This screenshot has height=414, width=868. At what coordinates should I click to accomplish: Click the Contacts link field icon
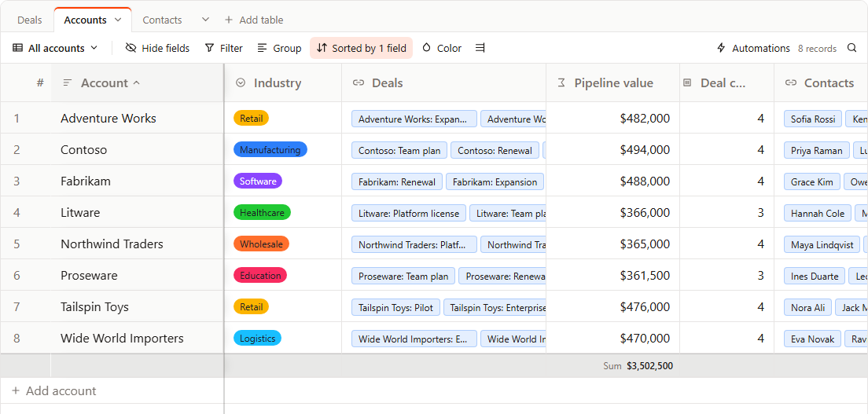[791, 83]
